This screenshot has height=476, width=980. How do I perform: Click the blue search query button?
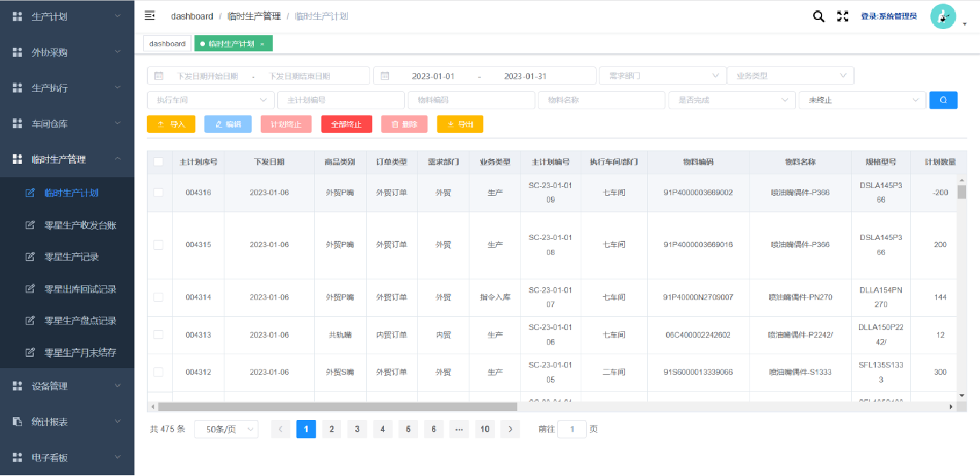(943, 100)
